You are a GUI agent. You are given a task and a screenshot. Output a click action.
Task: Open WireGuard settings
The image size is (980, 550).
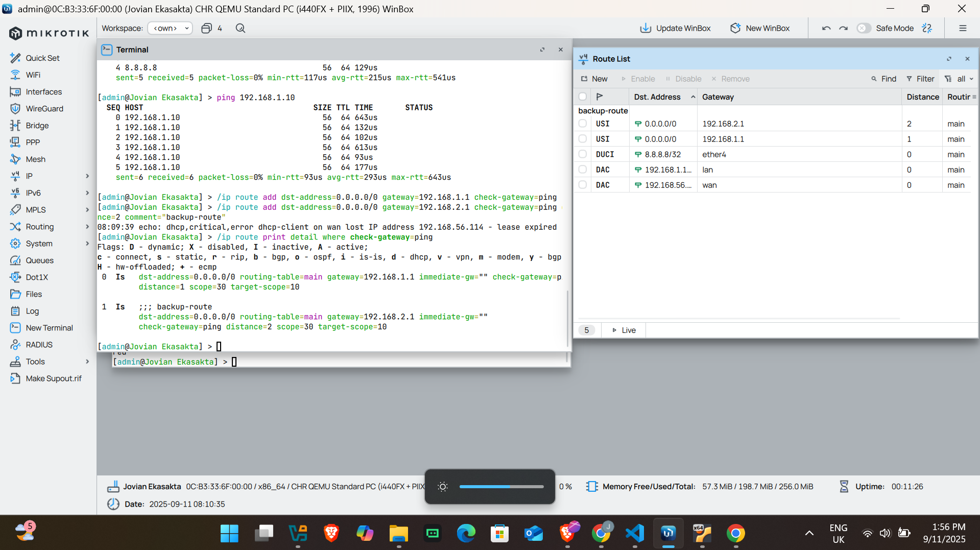[x=44, y=108]
